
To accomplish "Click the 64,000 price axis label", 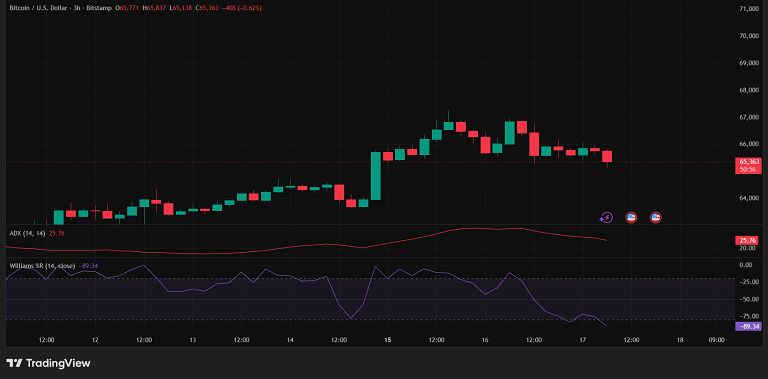I will click(749, 198).
